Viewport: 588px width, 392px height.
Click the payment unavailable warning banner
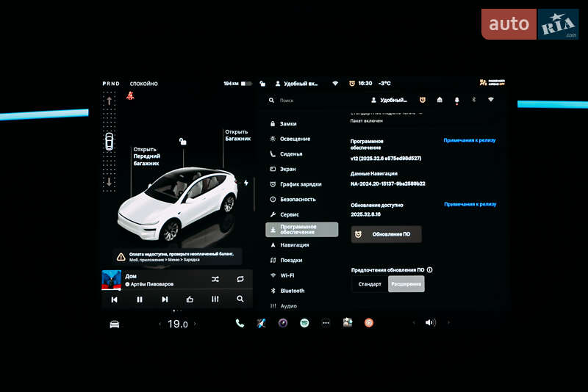tap(179, 256)
